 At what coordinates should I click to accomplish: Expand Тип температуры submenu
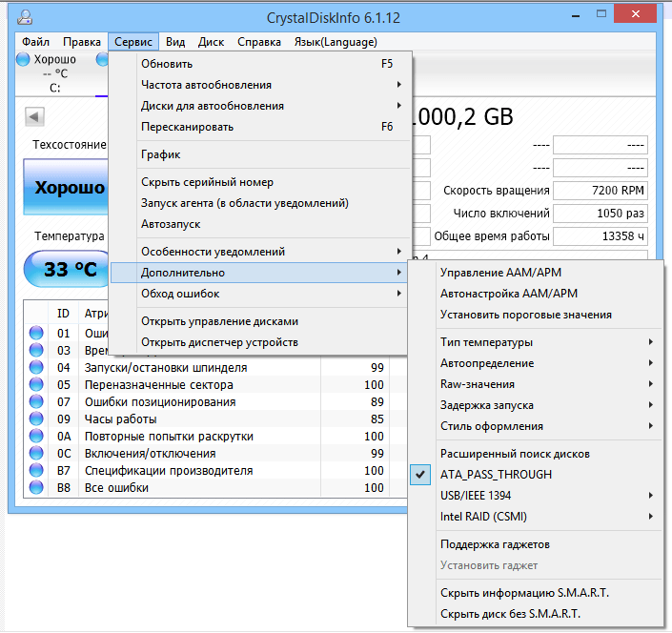tap(536, 342)
